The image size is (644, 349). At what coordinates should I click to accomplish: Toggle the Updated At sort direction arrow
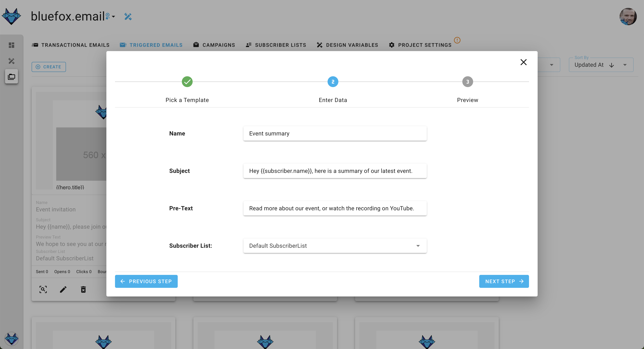[x=611, y=65]
